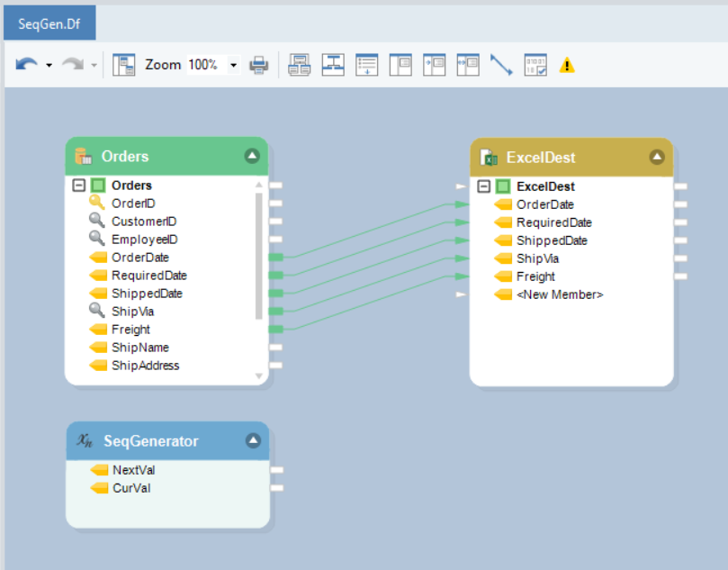This screenshot has height=570, width=728.
Task: Select the <New Member> field in ExcelDest
Action: [x=559, y=294]
